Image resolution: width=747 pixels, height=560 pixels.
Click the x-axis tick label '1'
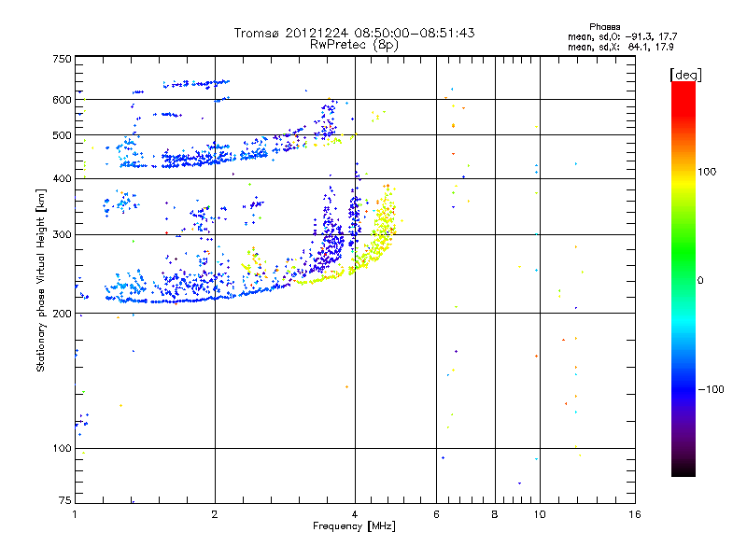tap(75, 514)
